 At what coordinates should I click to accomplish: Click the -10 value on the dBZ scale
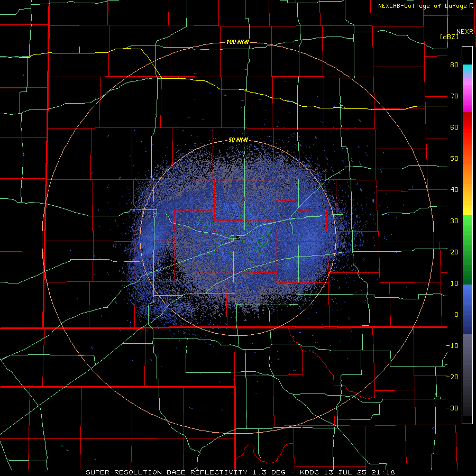pyautogui.click(x=452, y=346)
